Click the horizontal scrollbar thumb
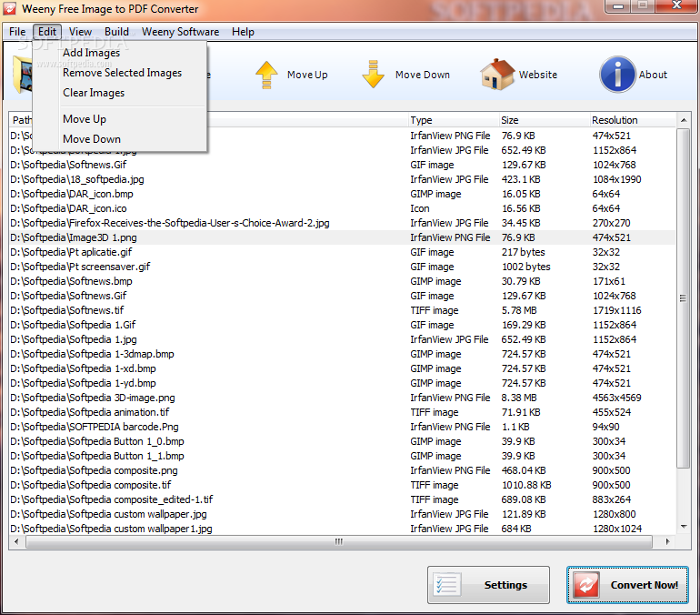The width and height of the screenshot is (700, 615). click(x=339, y=541)
